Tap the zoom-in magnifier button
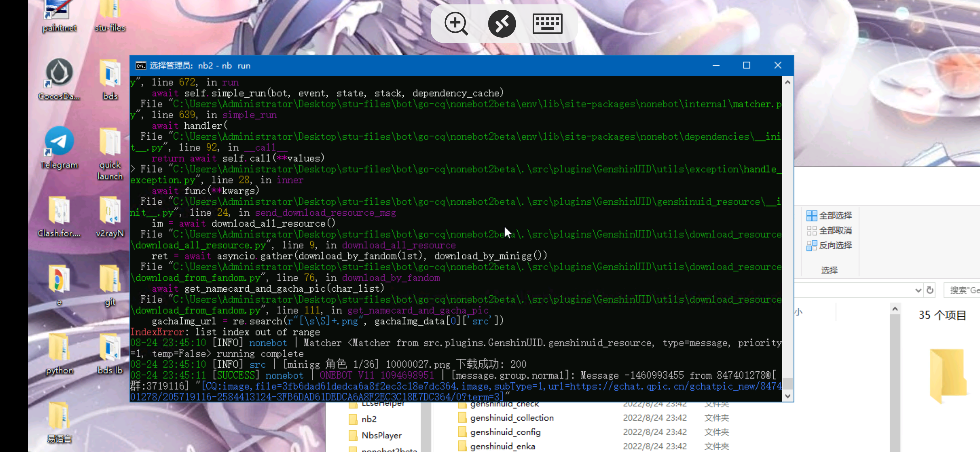 456,24
